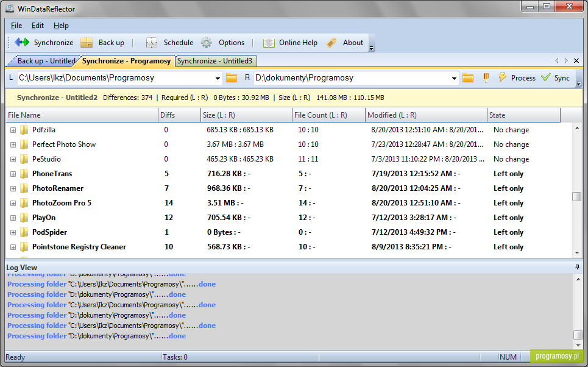Click the PeStudio folder icon

(x=24, y=159)
